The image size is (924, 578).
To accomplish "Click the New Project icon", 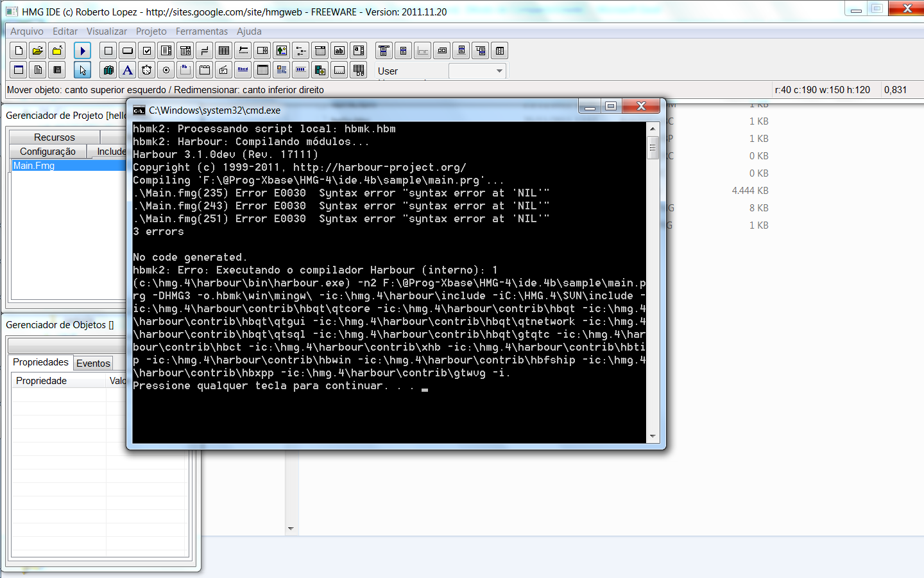I will [19, 51].
